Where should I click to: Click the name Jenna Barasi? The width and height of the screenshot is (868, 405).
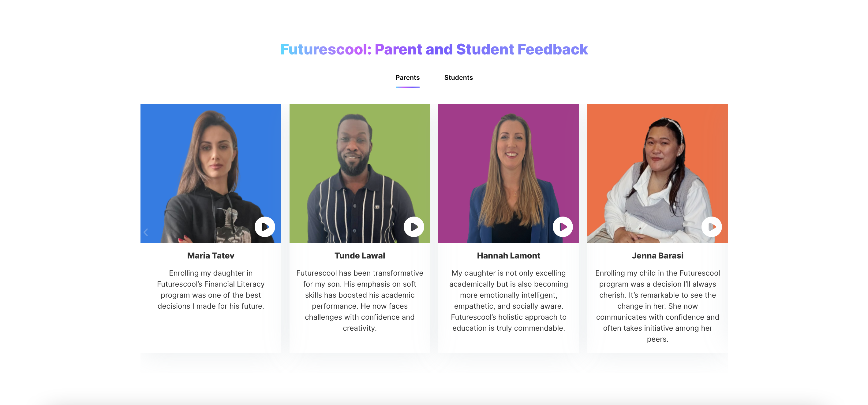point(657,255)
